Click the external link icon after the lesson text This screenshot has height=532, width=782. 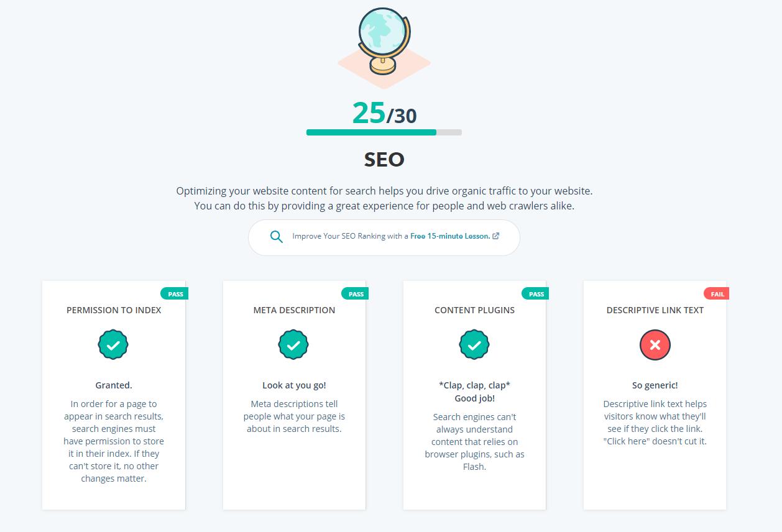click(x=495, y=236)
